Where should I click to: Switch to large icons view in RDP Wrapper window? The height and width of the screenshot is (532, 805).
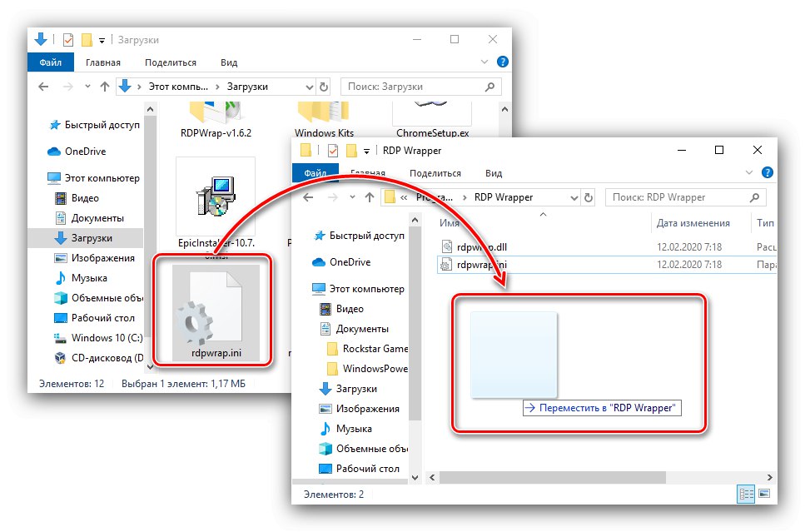pos(764,494)
